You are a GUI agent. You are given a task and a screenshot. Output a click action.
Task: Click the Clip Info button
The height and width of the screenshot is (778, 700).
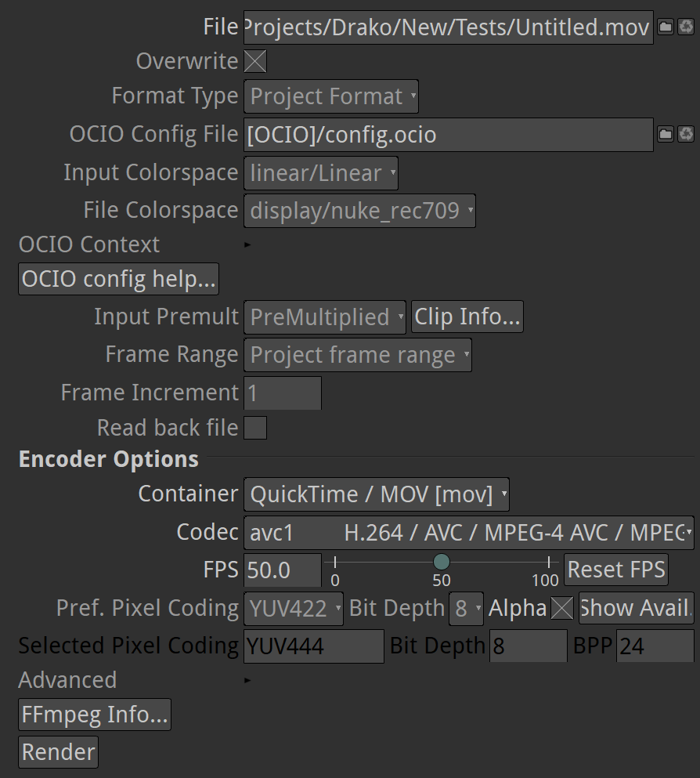coord(467,317)
